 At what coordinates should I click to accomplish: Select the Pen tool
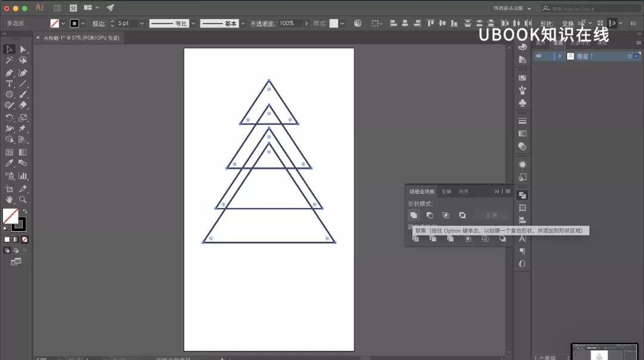coord(9,73)
